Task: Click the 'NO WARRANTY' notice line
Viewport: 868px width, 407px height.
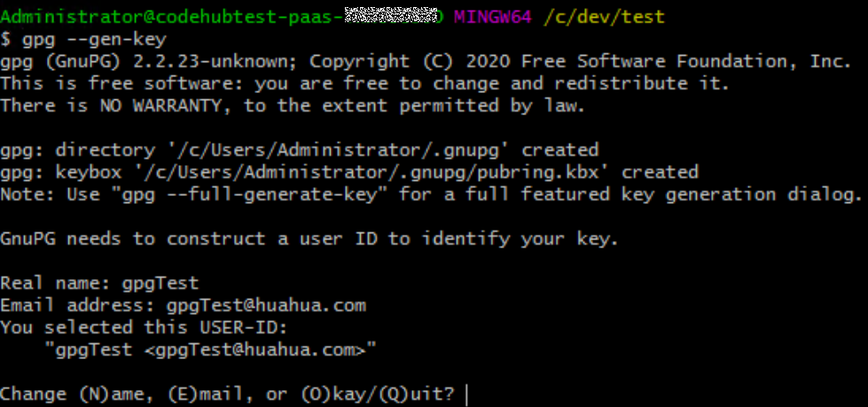Action: 293,106
